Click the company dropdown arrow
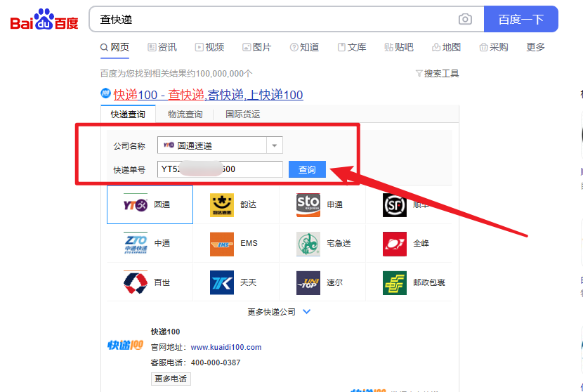Image resolution: width=583 pixels, height=392 pixels. click(x=275, y=145)
